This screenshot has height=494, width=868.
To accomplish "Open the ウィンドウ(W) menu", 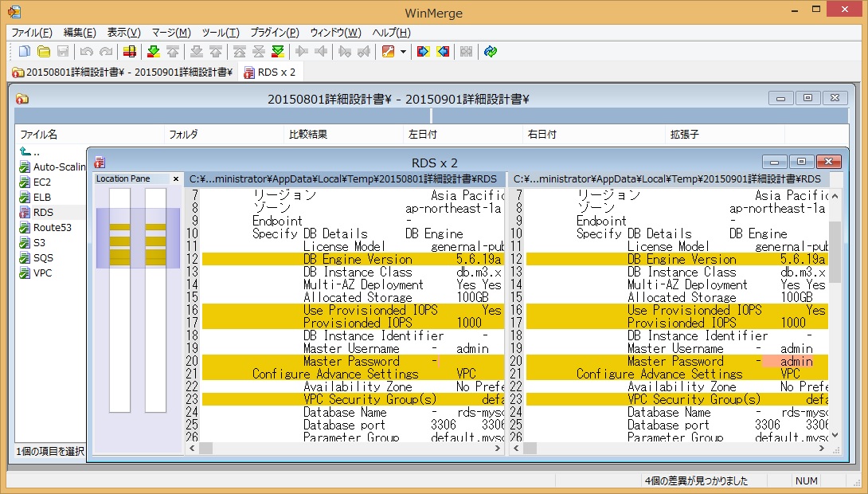I will 335,33.
